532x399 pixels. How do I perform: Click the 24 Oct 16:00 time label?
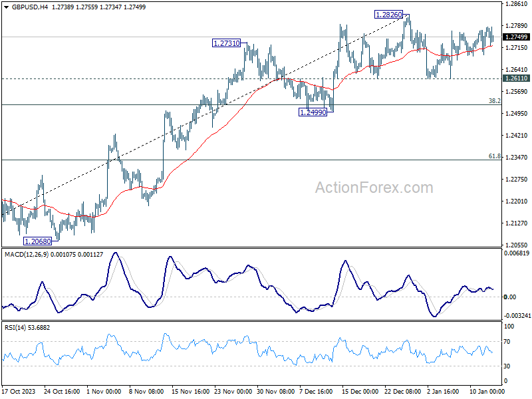(62, 392)
